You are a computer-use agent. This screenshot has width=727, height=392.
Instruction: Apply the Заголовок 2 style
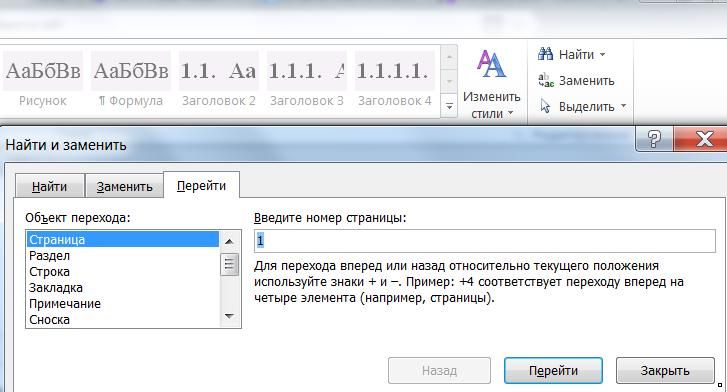(219, 79)
